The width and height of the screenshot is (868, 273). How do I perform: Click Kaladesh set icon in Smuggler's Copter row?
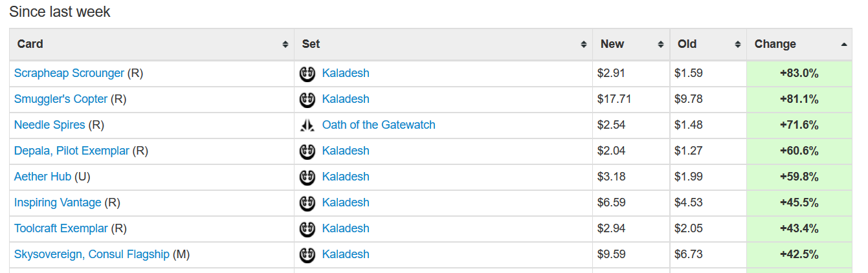pos(307,100)
